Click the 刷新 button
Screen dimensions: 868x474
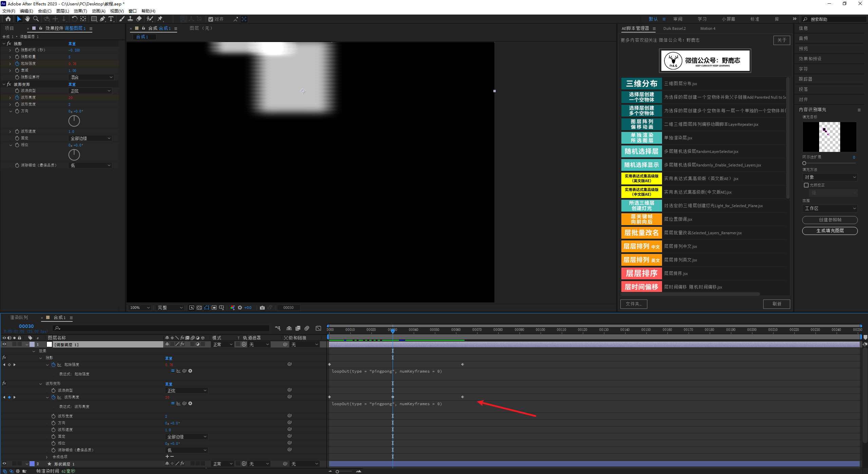[776, 304]
